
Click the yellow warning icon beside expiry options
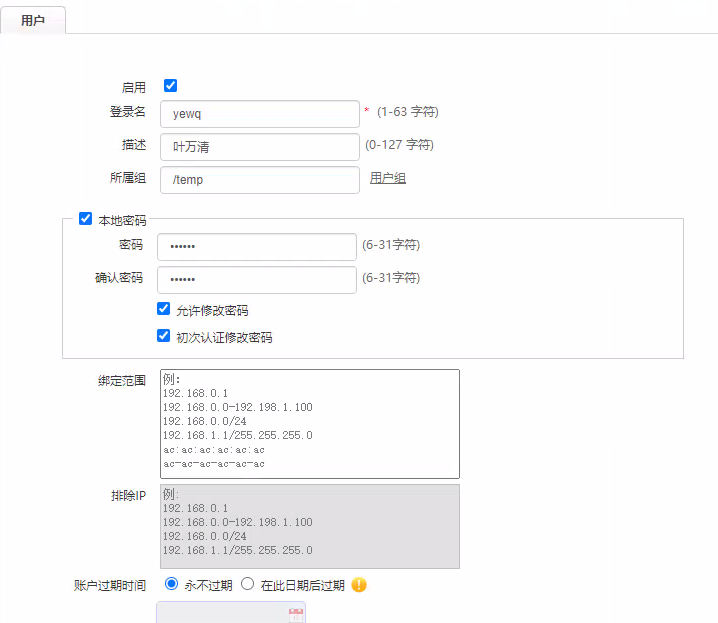(x=359, y=585)
